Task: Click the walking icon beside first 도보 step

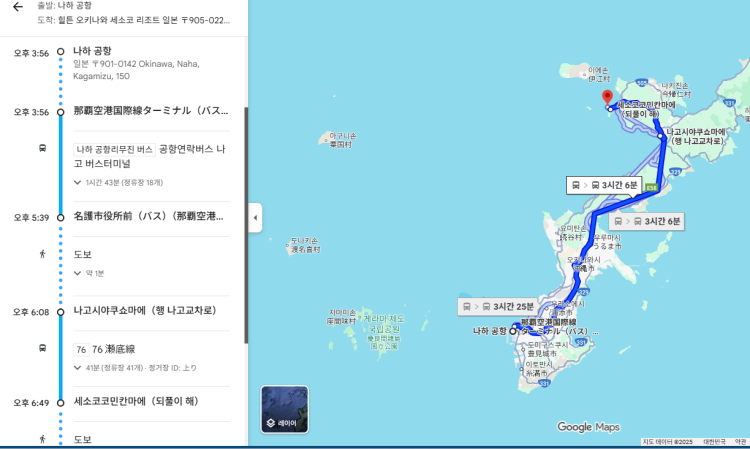Action: pyautogui.click(x=42, y=254)
